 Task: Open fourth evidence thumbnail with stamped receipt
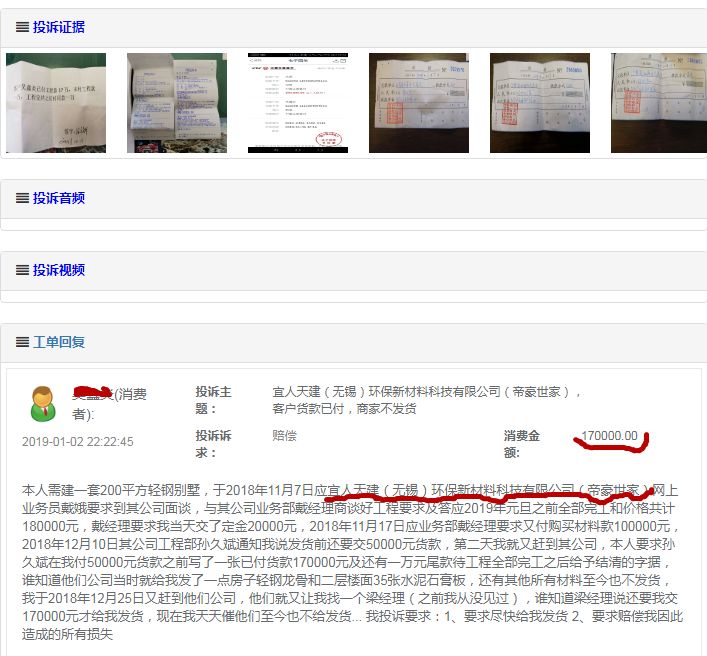419,103
